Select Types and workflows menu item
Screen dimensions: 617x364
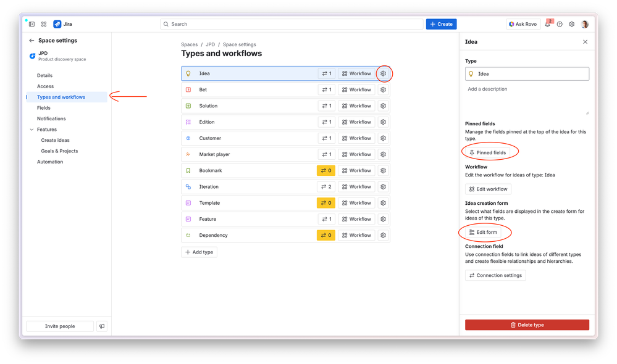pos(67,97)
